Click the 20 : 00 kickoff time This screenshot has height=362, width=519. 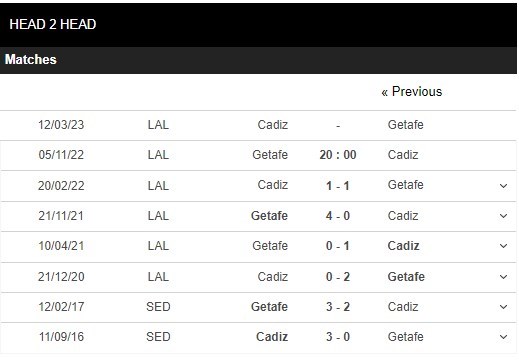338,155
